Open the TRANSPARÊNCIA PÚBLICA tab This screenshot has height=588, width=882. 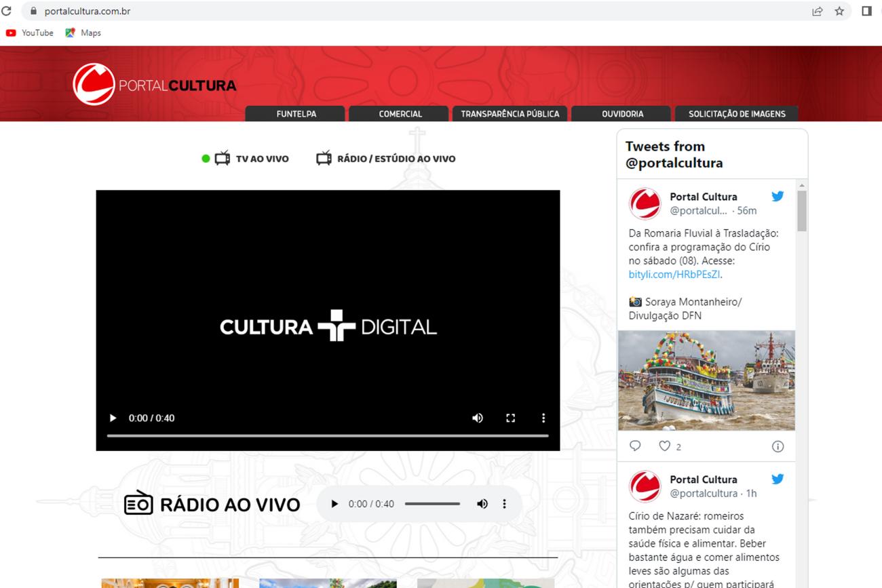coord(510,114)
